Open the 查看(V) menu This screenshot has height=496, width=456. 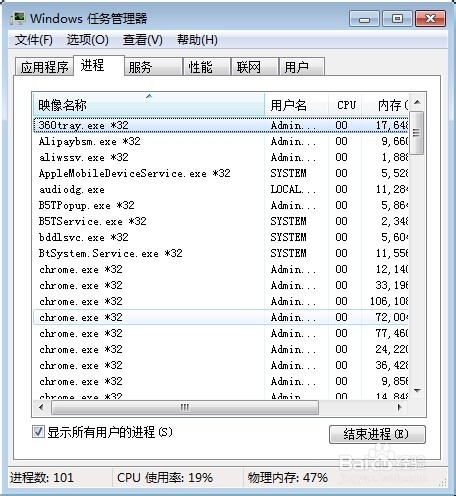click(x=143, y=40)
